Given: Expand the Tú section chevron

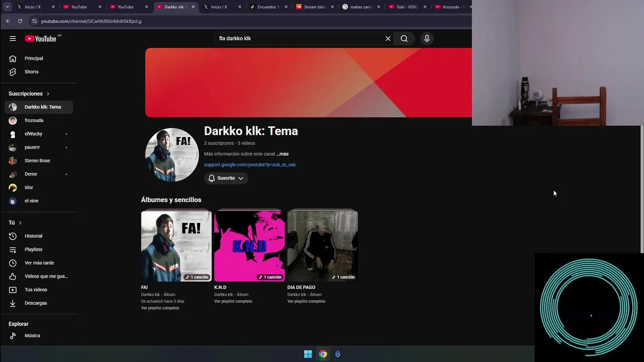Looking at the screenshot, I should (x=20, y=223).
